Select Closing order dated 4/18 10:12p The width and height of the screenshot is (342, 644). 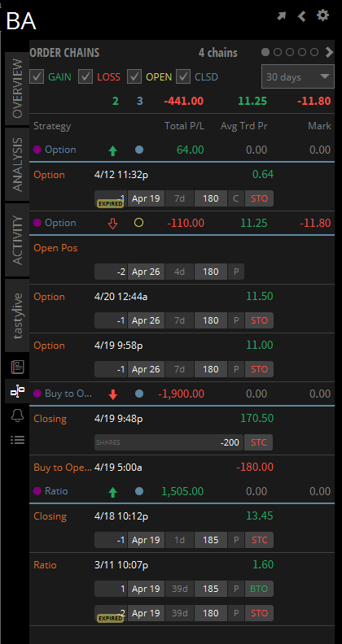pos(182,529)
